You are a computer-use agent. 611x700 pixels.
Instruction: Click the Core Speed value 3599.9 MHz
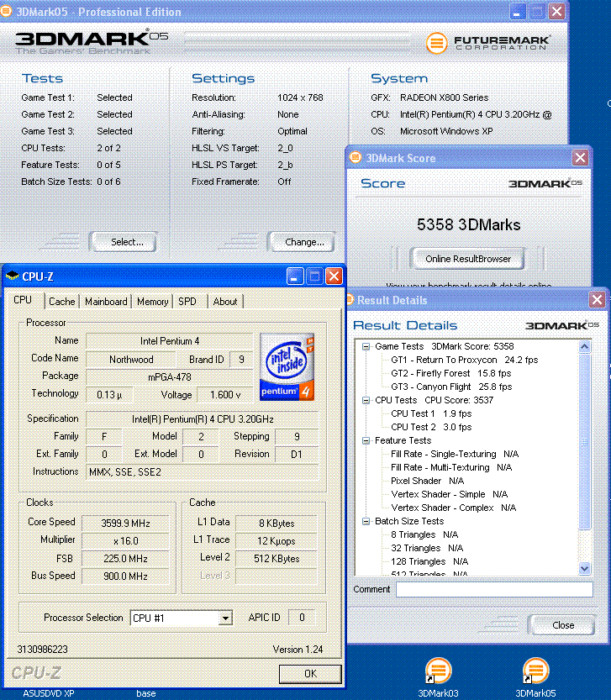(x=125, y=524)
